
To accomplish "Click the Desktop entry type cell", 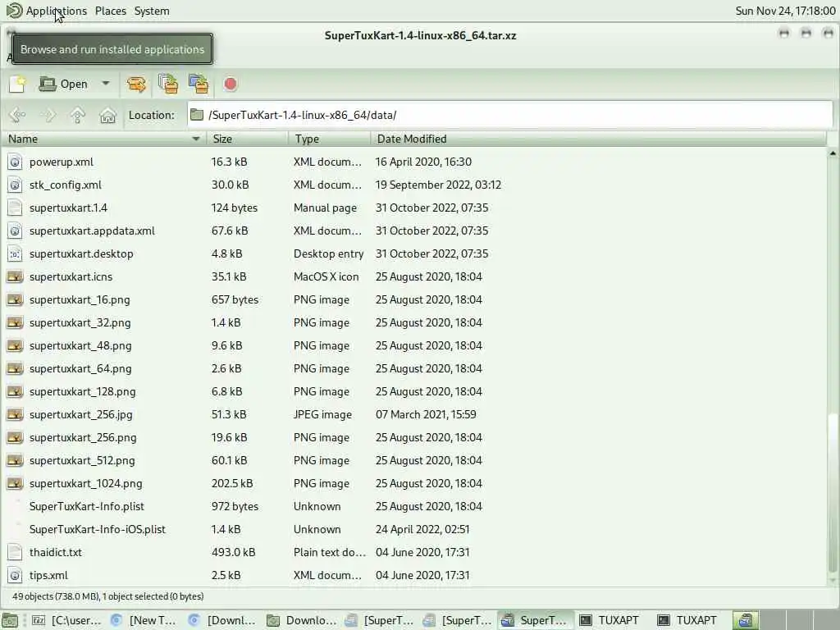I will tap(328, 254).
